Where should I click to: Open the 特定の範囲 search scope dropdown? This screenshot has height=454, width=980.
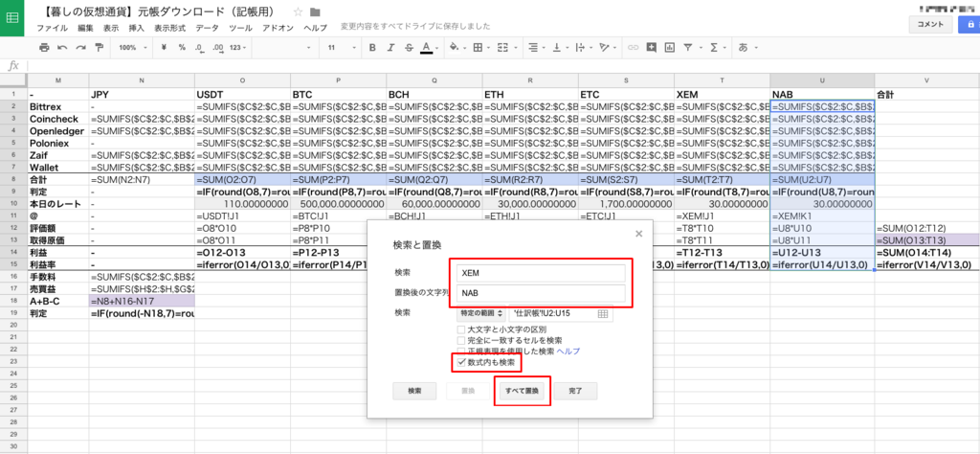[480, 313]
